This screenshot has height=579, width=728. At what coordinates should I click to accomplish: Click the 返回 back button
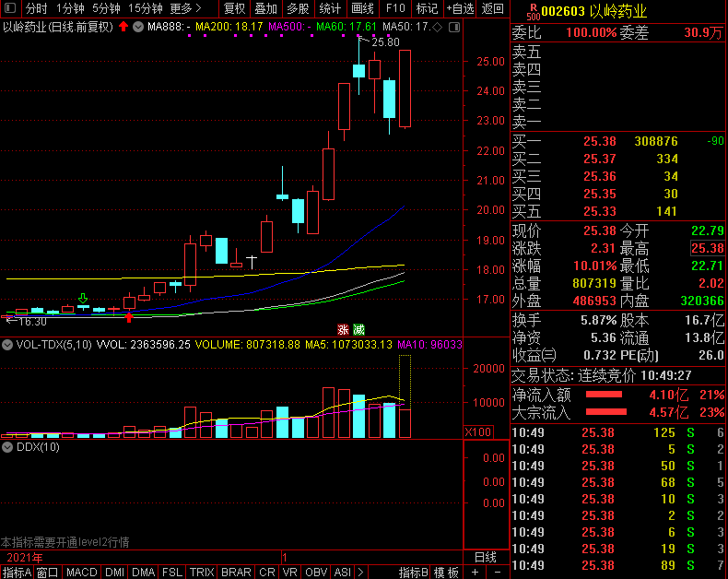(493, 8)
